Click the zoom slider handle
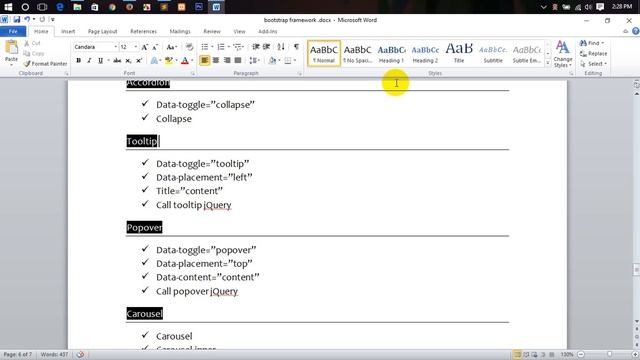The height and width of the screenshot is (360, 640). 609,354
